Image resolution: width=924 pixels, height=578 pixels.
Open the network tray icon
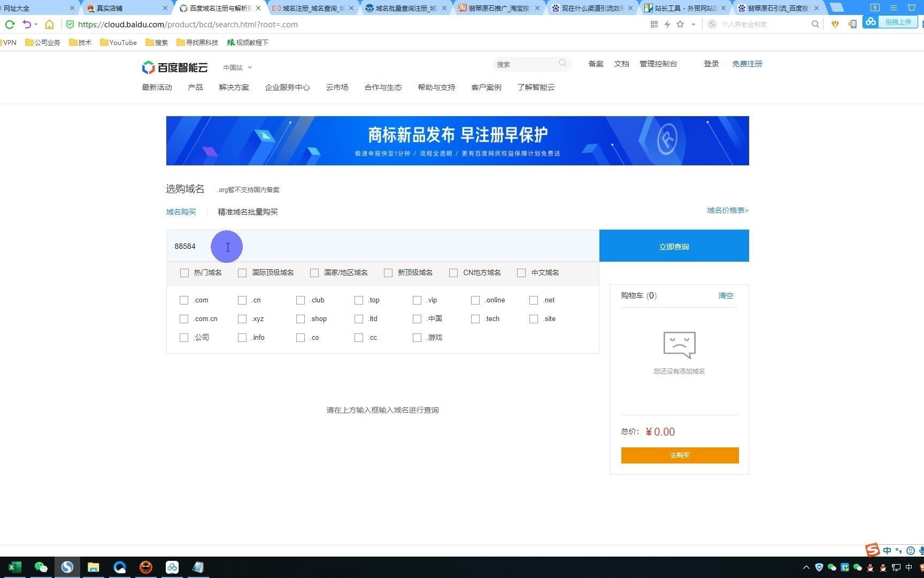pos(896,567)
